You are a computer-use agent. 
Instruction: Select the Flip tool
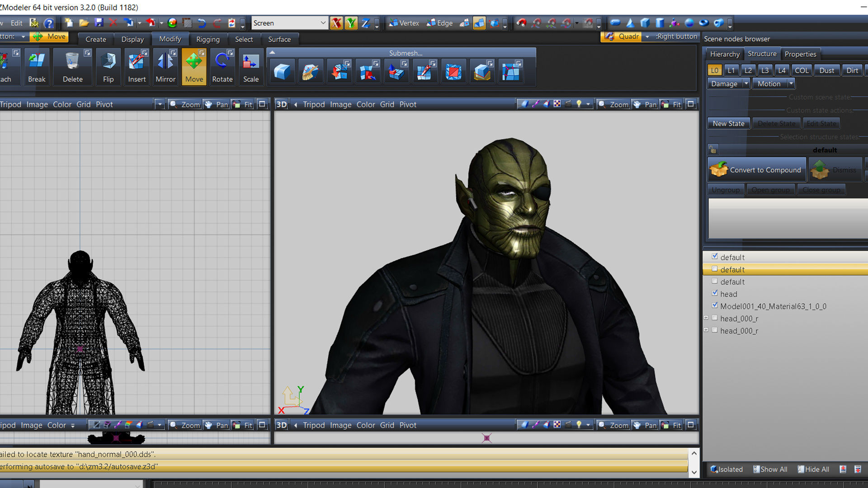[108, 67]
